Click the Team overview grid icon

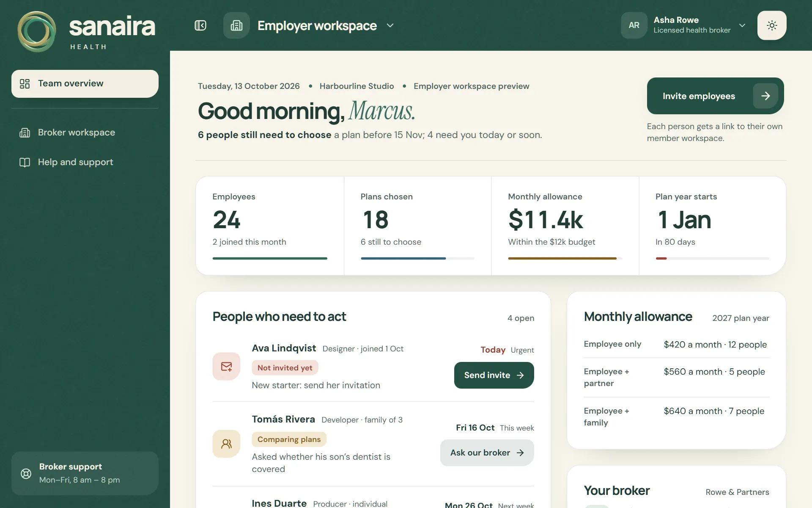25,84
